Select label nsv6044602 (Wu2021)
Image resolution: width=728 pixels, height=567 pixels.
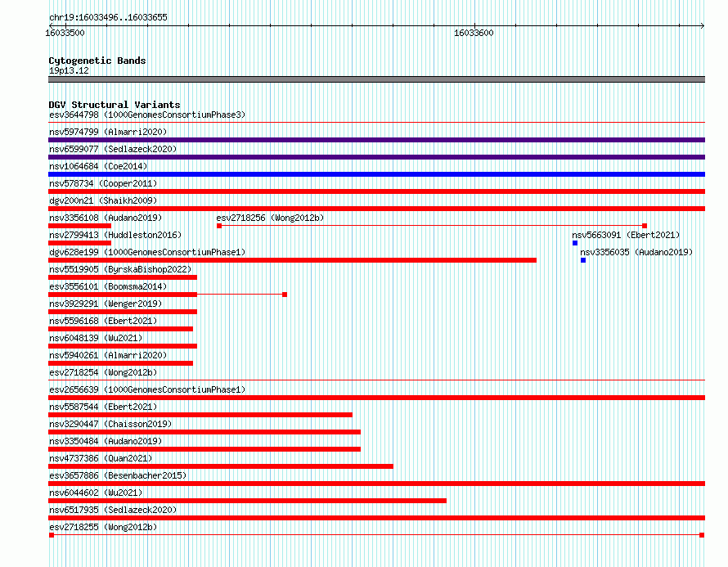[96, 493]
